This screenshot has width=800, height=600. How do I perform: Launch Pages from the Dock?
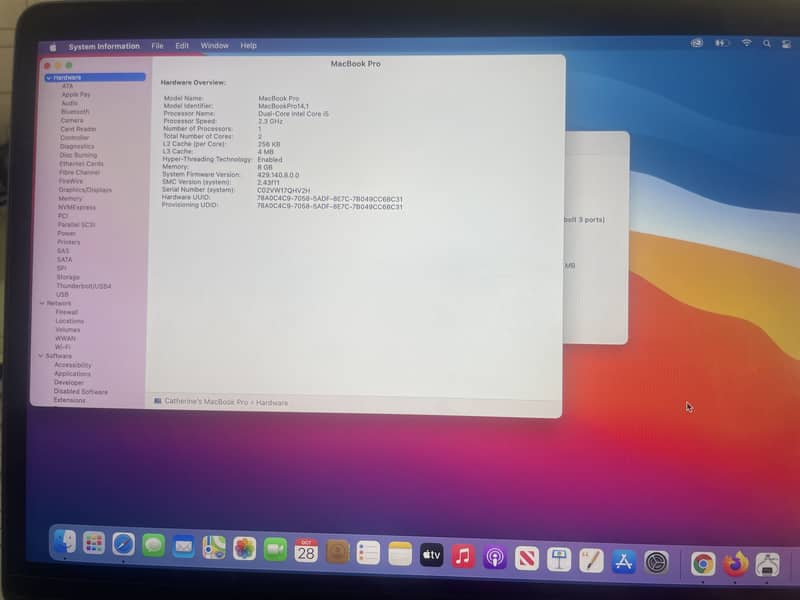591,561
